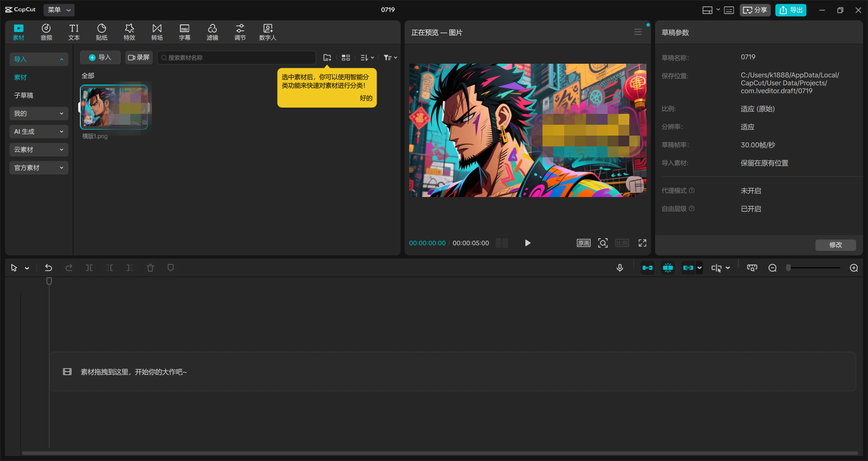Click the 导出 export button
Viewport: 868px width, 461px height.
pos(791,10)
